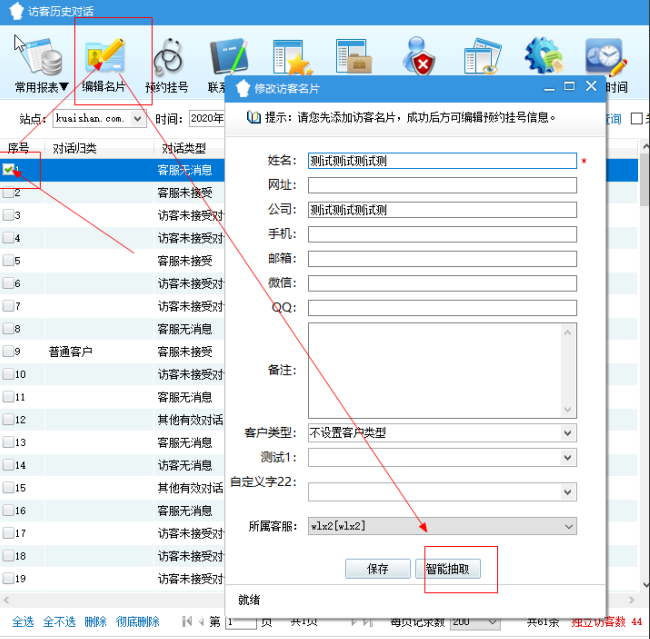Click the table vertical scrollbar thumb
Viewport: 650px width, 639px height.
[645, 180]
